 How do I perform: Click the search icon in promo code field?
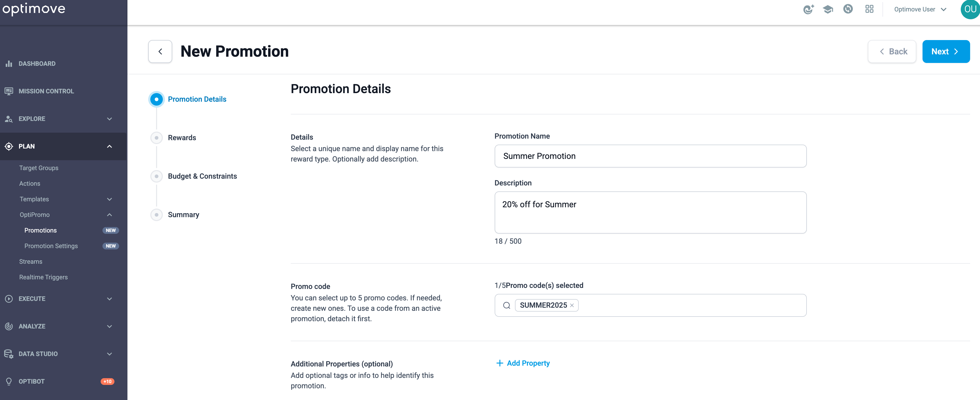(x=506, y=305)
